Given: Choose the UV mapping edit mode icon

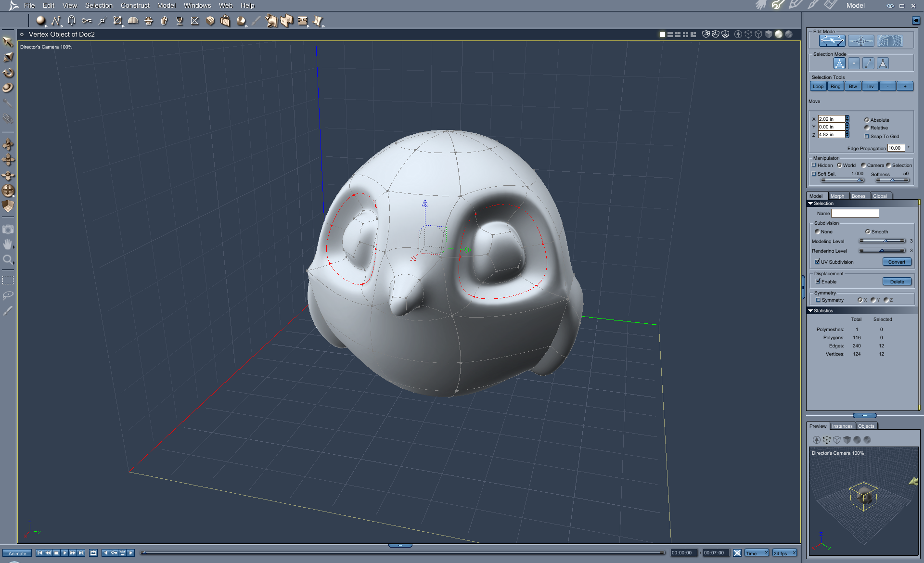Looking at the screenshot, I should (x=889, y=41).
